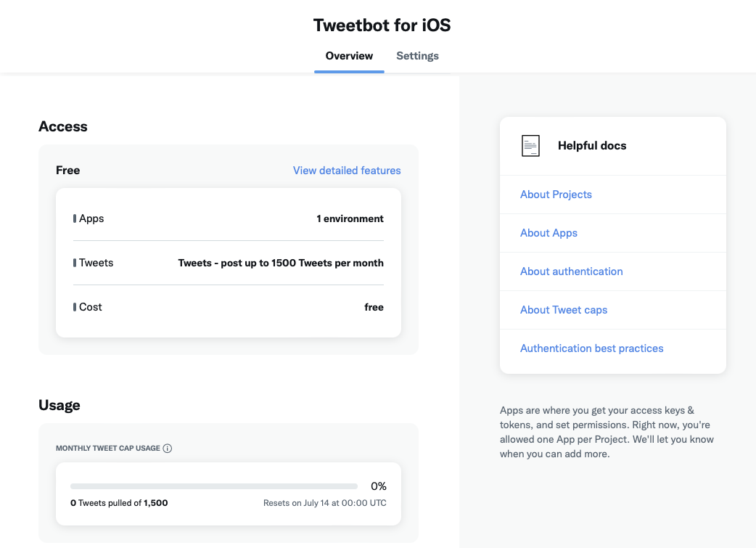Image resolution: width=756 pixels, height=548 pixels.
Task: Click the Resets on July 14 text
Action: pyautogui.click(x=324, y=503)
